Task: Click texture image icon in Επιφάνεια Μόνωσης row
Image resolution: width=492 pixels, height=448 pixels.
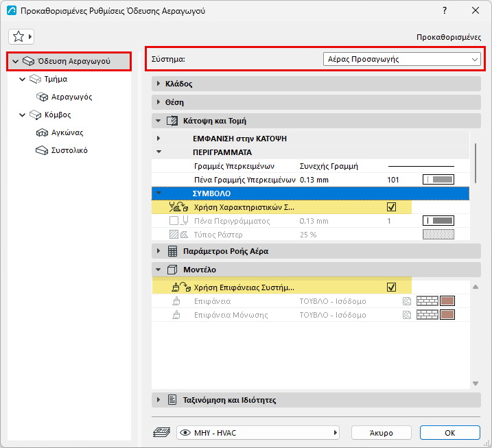Action: tap(407, 315)
